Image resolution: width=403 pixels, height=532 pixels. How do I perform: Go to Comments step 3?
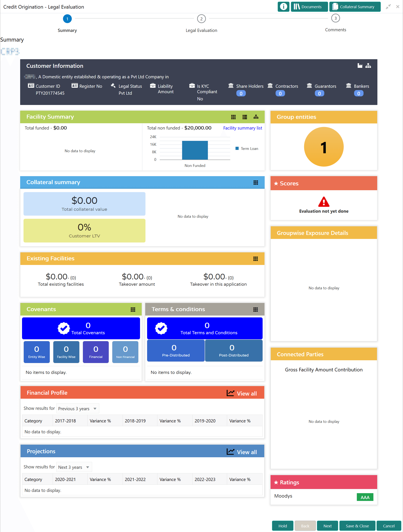[x=335, y=18]
